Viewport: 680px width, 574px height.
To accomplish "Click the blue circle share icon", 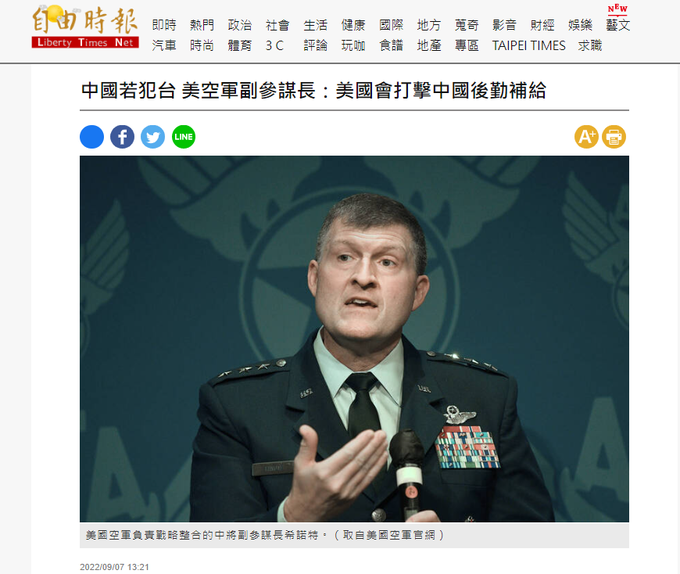I will 92,137.
